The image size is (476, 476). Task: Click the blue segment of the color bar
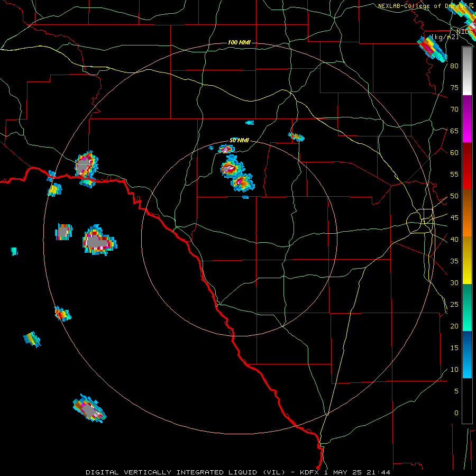pyautogui.click(x=467, y=354)
